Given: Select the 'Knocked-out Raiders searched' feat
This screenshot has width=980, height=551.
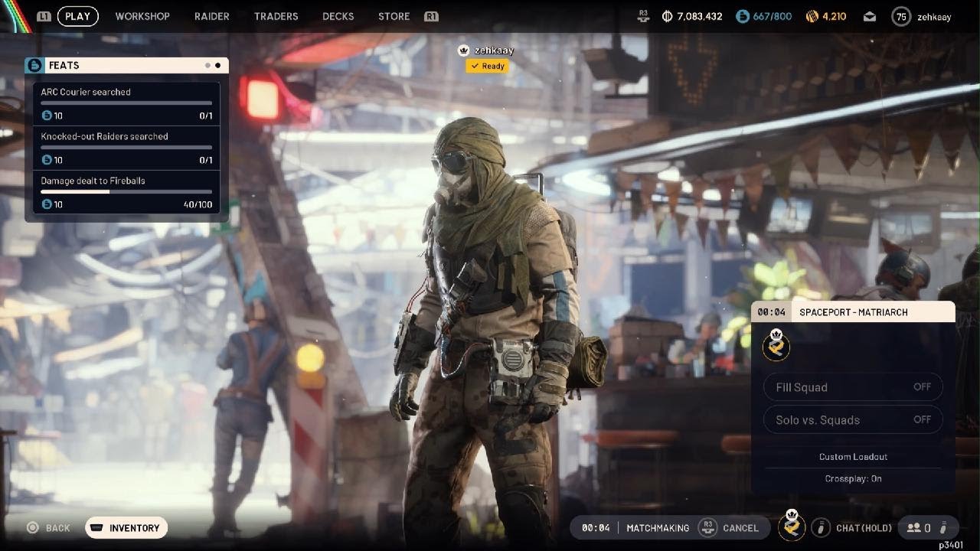Looking at the screenshot, I should tap(126, 148).
